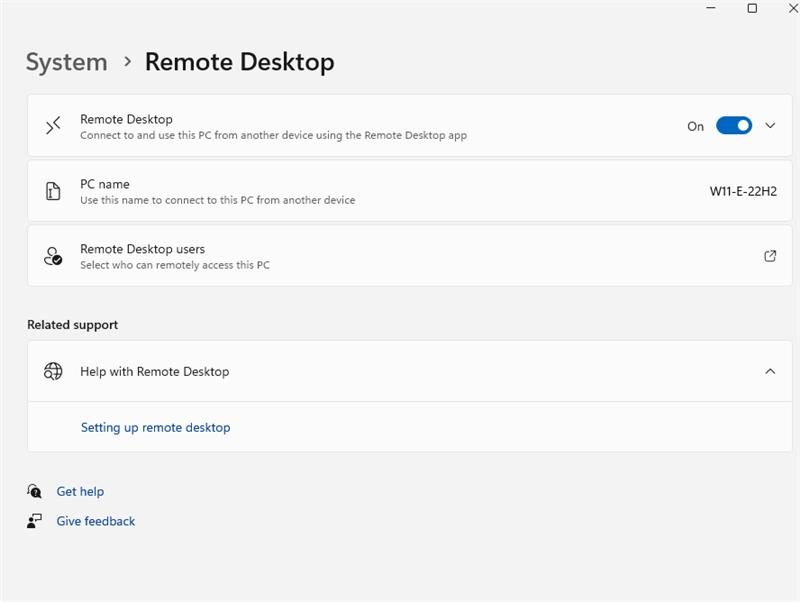Screen dimensions: 800x602
Task: Click the Remote Desktop page title
Action: (239, 62)
